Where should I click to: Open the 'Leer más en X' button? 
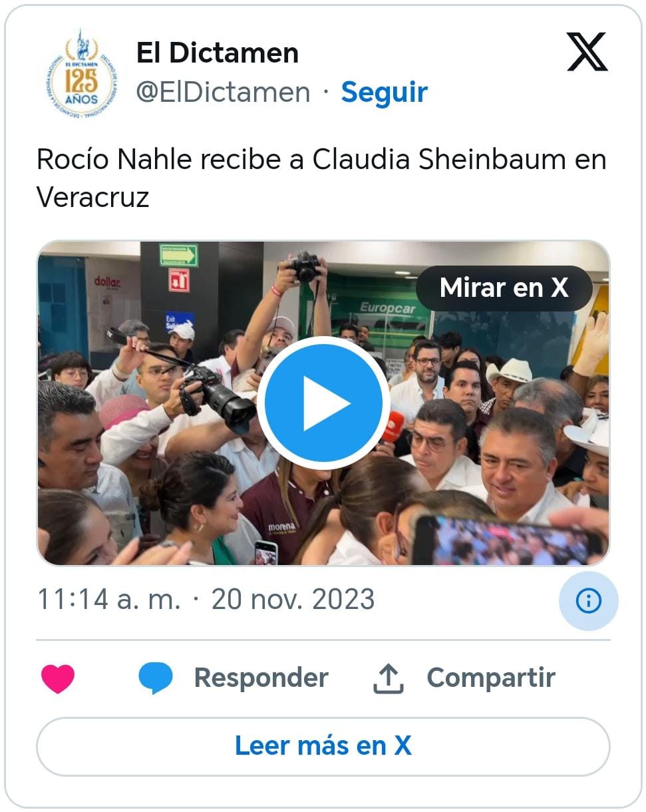(323, 746)
